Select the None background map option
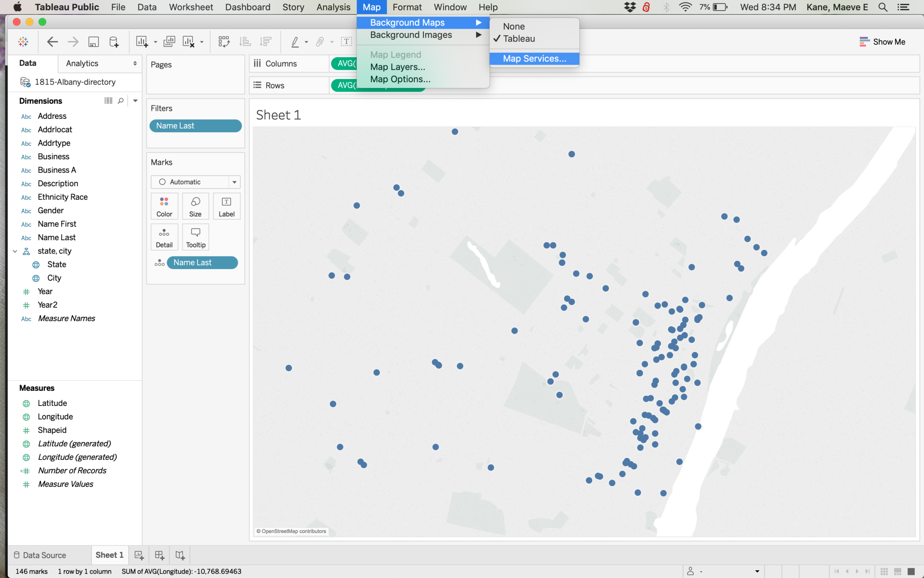 click(x=513, y=26)
